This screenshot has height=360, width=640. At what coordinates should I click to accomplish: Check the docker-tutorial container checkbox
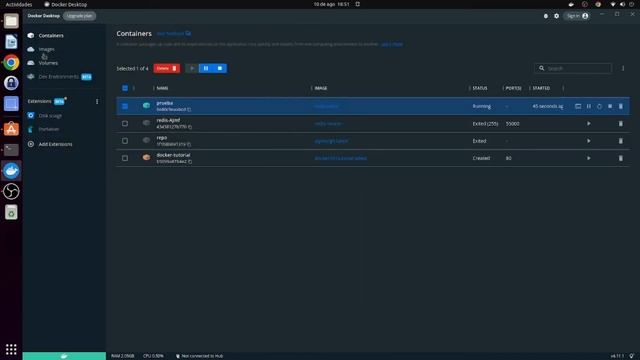(x=125, y=158)
